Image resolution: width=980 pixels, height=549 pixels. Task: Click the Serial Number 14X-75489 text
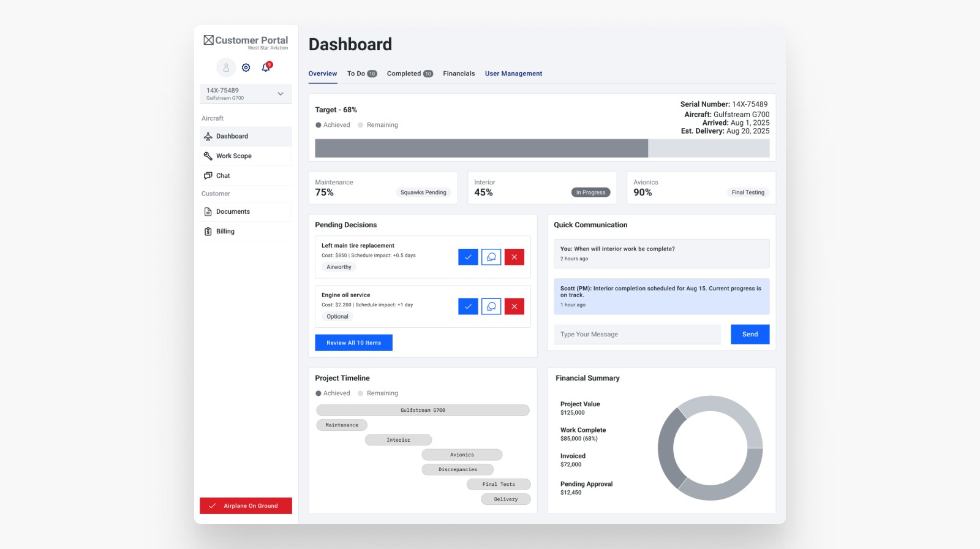click(x=723, y=104)
